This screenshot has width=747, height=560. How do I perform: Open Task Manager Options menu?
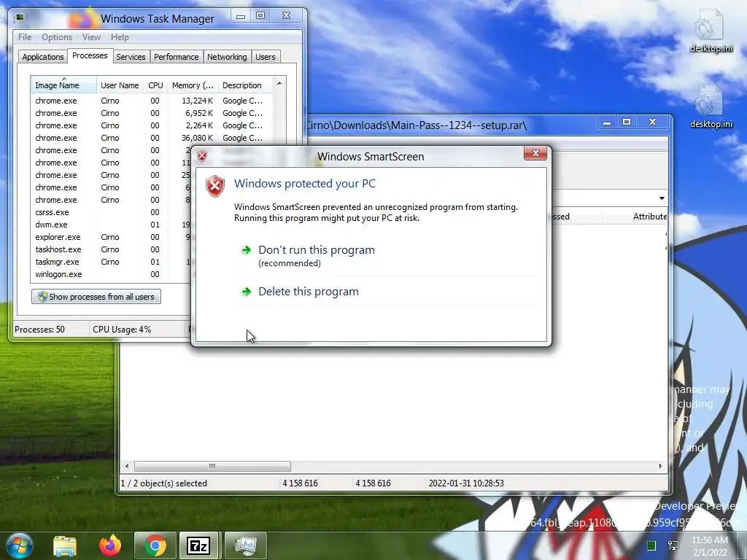57,37
